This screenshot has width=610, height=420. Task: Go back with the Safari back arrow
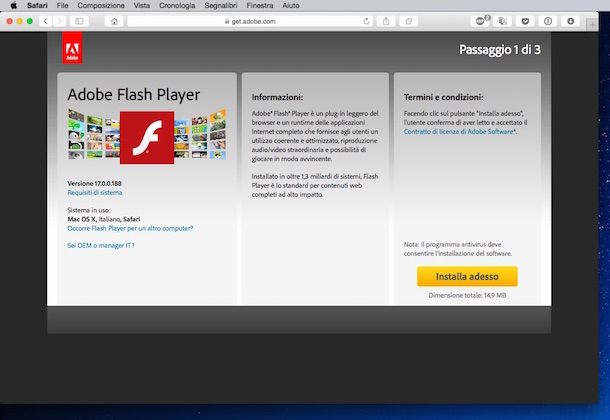pyautogui.click(x=46, y=21)
